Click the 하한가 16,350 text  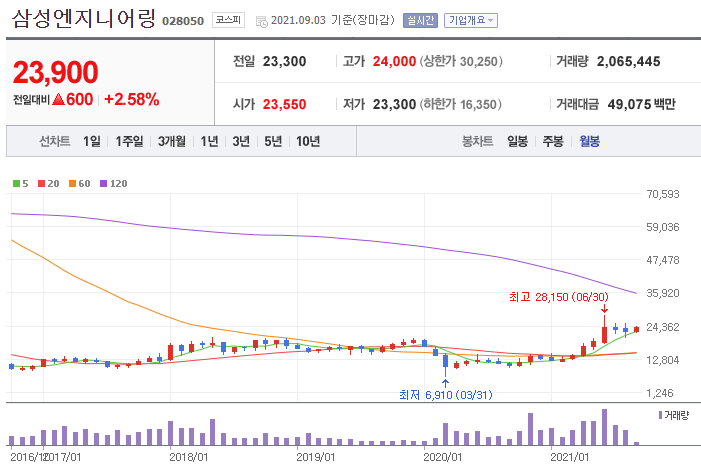click(x=460, y=104)
